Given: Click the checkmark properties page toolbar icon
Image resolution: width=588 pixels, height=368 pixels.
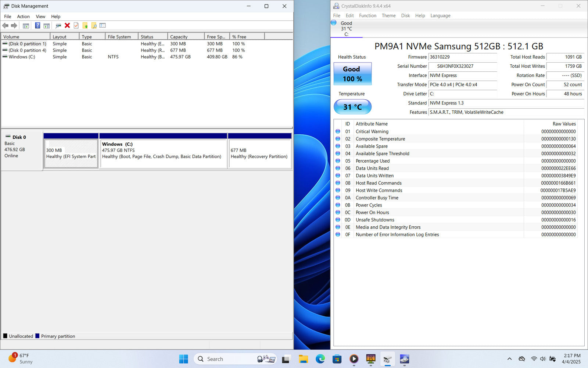Looking at the screenshot, I should pos(76,25).
